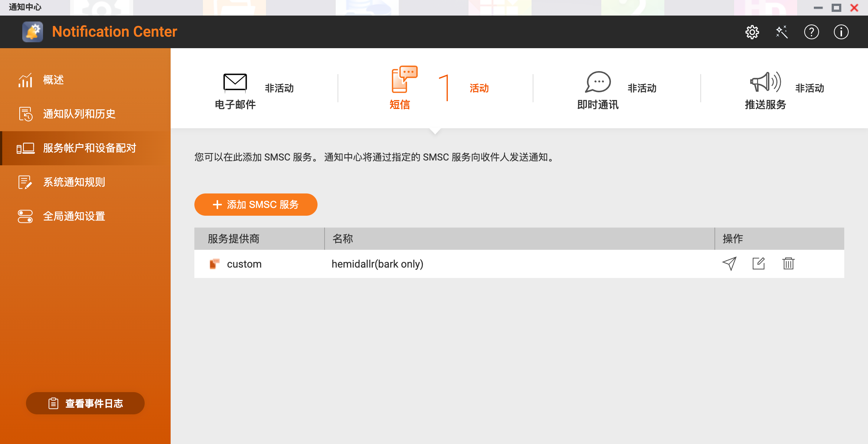Image resolution: width=868 pixels, height=444 pixels.
Task: Click the 服务提供商 column header
Action: click(x=234, y=239)
